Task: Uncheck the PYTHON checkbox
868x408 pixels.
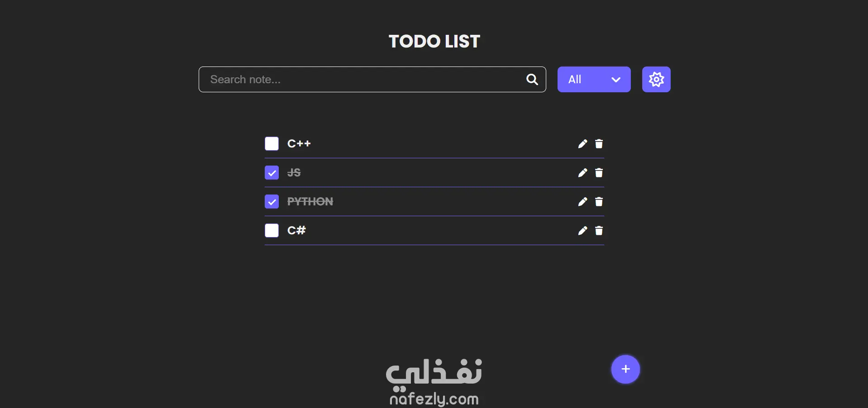Action: point(272,202)
